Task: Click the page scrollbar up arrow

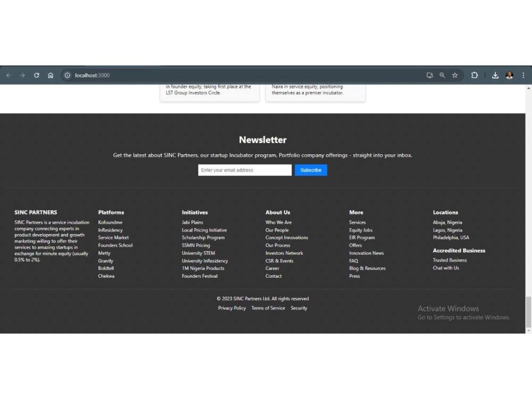Action: [x=529, y=88]
